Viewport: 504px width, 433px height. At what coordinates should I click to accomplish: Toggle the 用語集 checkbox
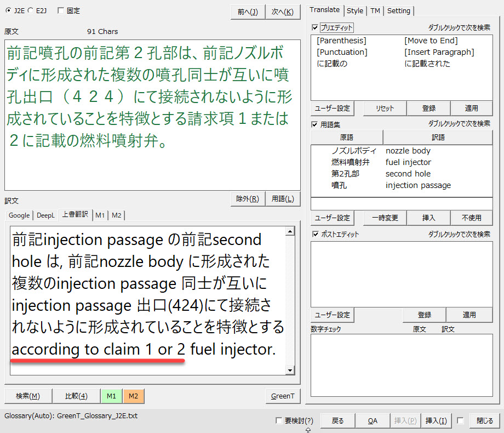[315, 124]
